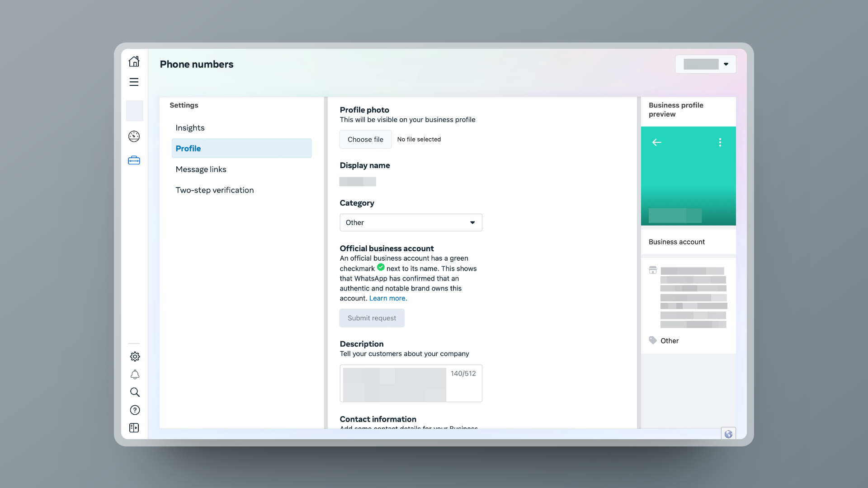The width and height of the screenshot is (868, 488).
Task: Expand the Category dropdown showing Other
Action: (410, 222)
